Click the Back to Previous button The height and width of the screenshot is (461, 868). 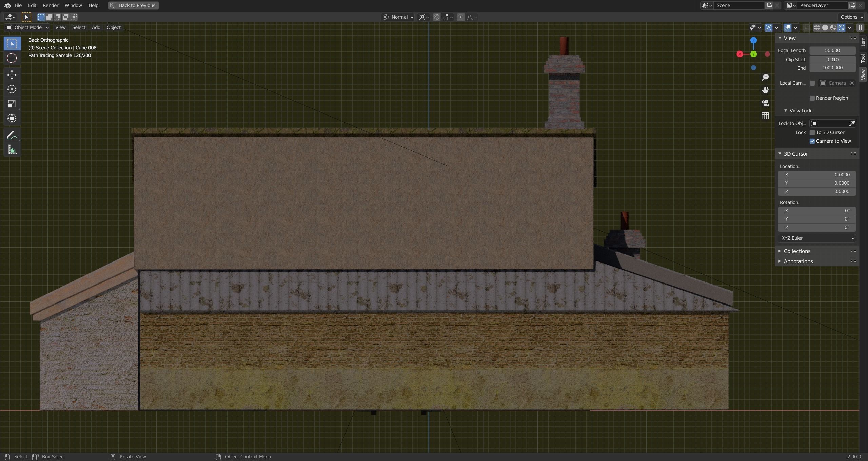(x=133, y=5)
